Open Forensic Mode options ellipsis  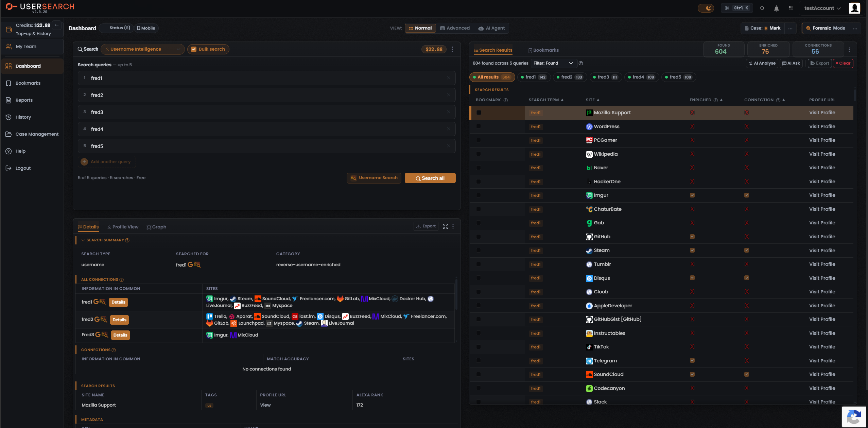[x=855, y=29]
